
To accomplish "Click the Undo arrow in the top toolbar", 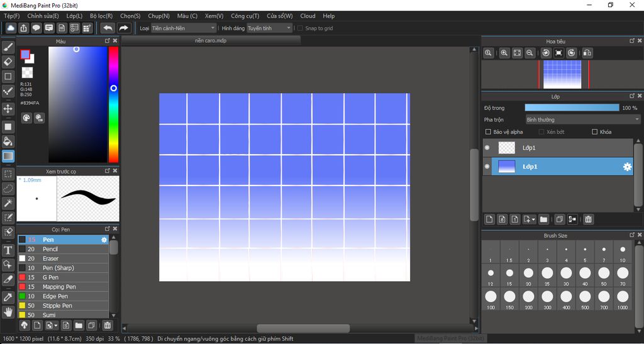I will [108, 28].
